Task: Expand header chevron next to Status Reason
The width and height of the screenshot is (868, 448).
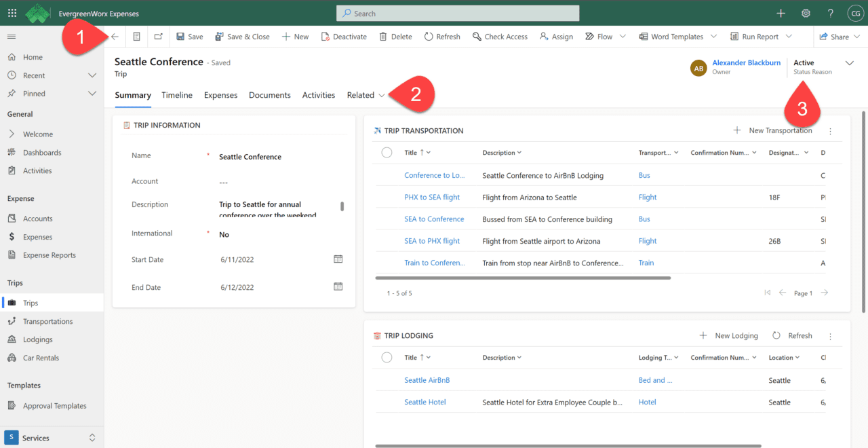Action: pyautogui.click(x=850, y=63)
